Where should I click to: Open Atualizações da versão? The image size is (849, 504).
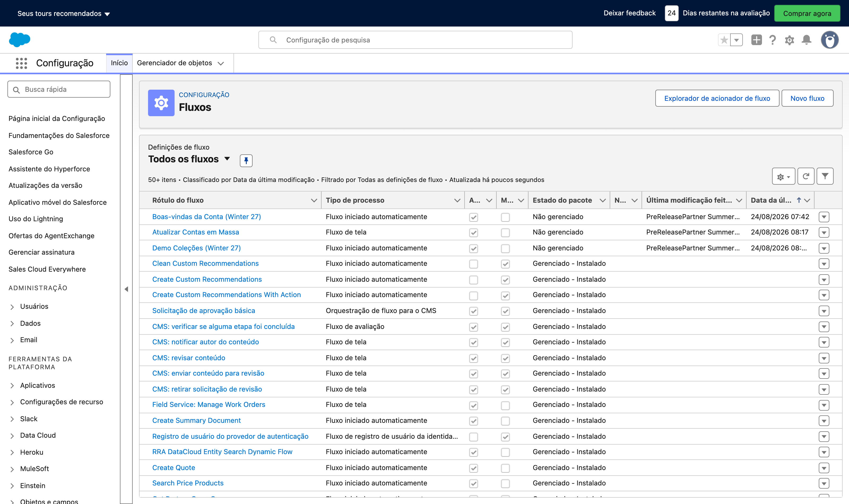pyautogui.click(x=46, y=185)
